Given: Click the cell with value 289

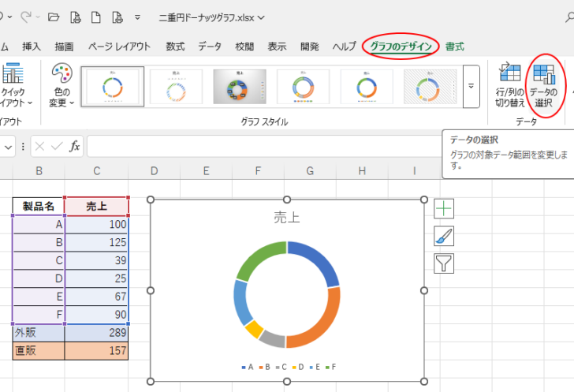Looking at the screenshot, I should click(97, 333).
